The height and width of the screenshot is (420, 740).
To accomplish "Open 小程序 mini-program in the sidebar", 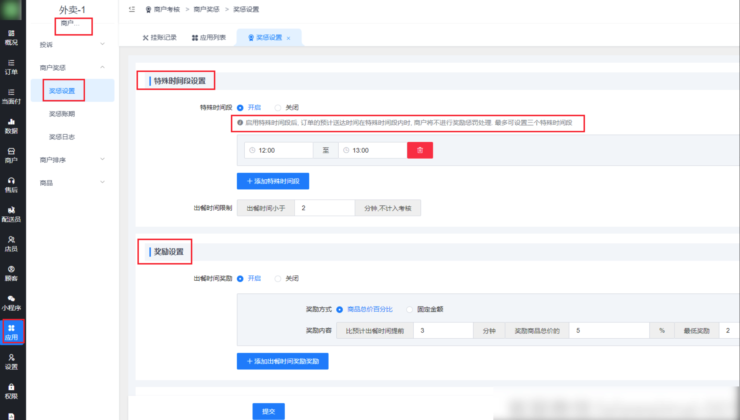I will pyautogui.click(x=11, y=303).
